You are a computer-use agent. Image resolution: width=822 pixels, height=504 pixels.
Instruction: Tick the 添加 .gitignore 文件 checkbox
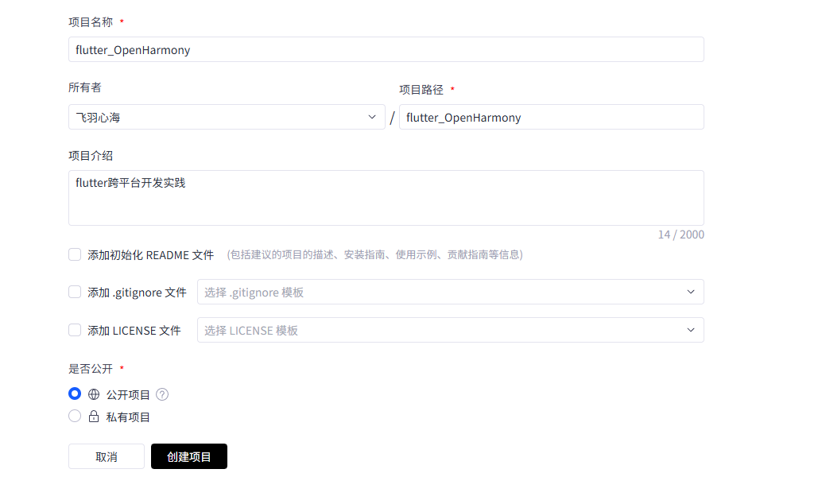75,292
